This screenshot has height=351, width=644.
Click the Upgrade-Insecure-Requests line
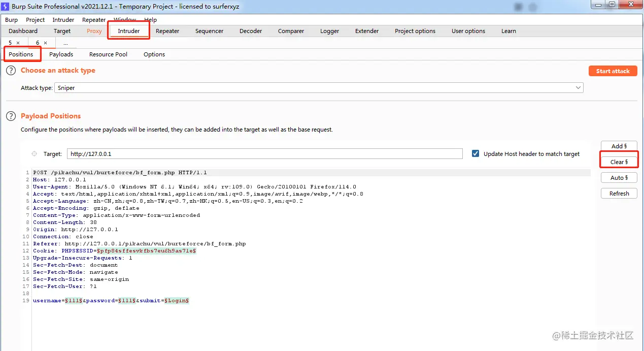click(x=82, y=258)
